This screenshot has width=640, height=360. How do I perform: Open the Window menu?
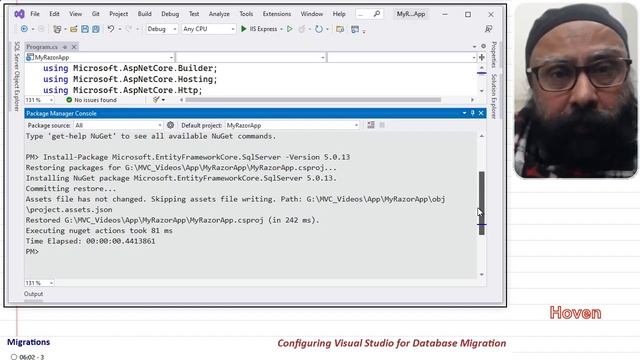pyautogui.click(x=312, y=14)
